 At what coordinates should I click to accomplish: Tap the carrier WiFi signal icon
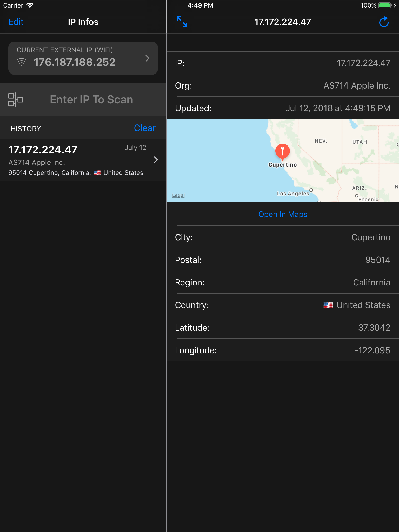pyautogui.click(x=30, y=5)
